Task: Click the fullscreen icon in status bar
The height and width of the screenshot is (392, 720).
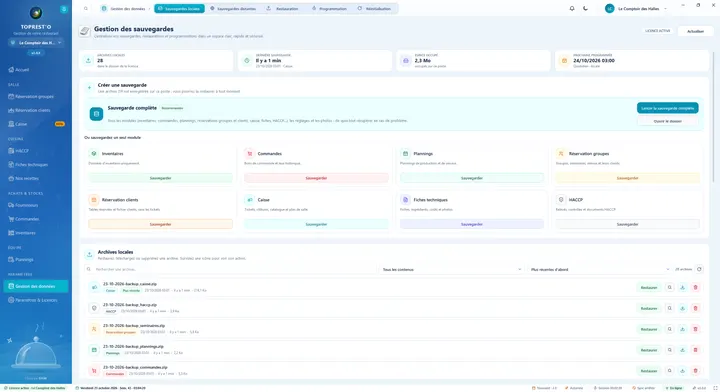Action: tap(715, 388)
